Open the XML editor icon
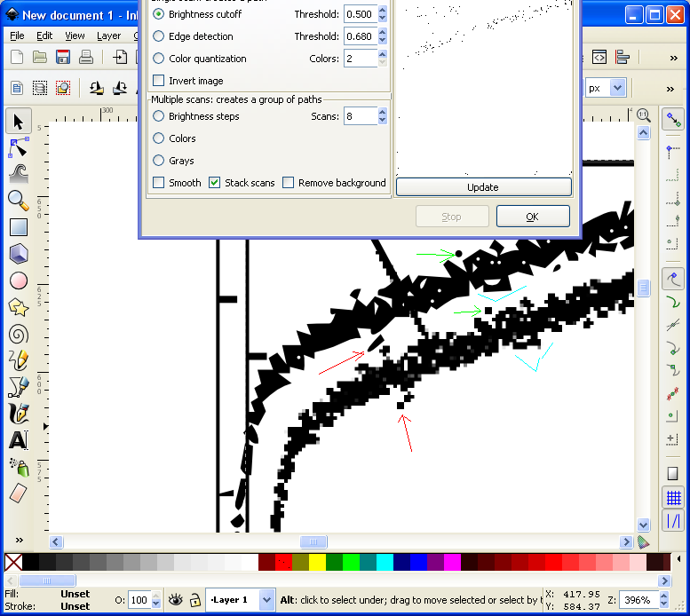This screenshot has height=616, width=690. click(x=599, y=57)
